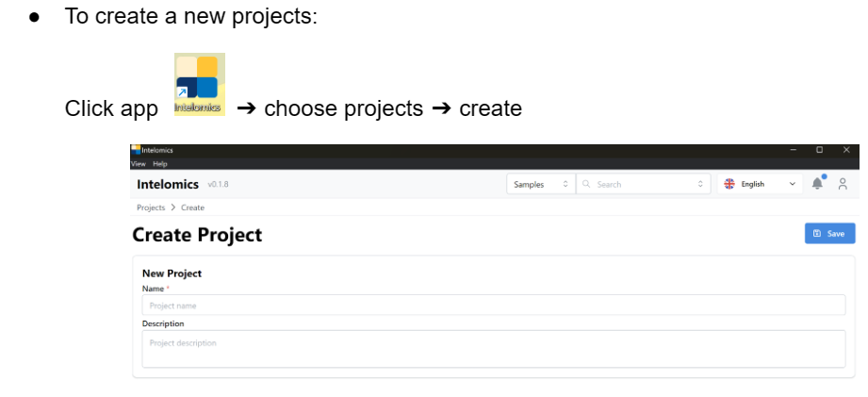Click the Project name input field
Viewport: 868px width, 397px height.
(x=494, y=306)
